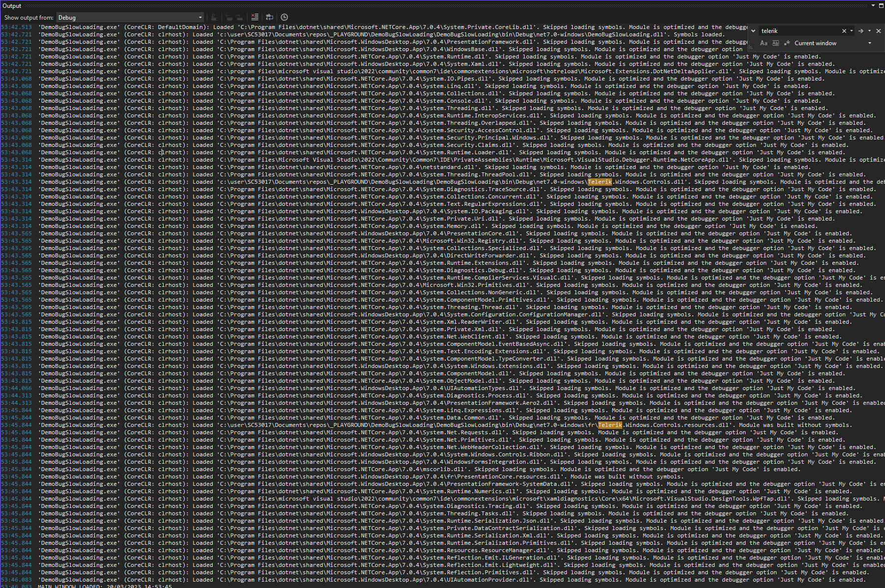The image size is (885, 588).
Task: Click Find Message in Code icon
Action: (x=214, y=17)
